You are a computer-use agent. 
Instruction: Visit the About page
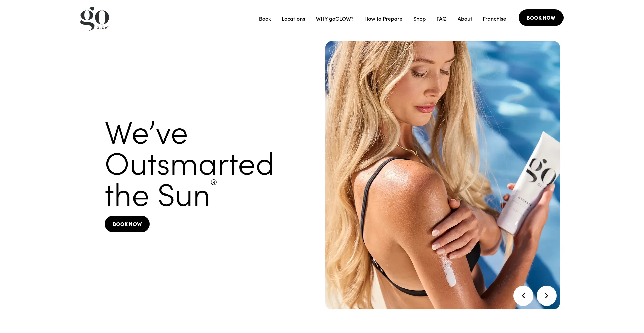(x=465, y=19)
